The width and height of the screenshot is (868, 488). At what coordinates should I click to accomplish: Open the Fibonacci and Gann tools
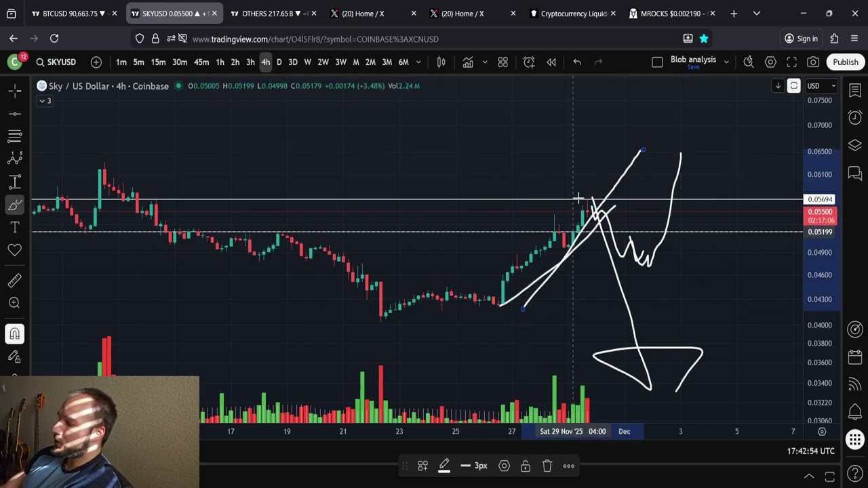point(14,136)
